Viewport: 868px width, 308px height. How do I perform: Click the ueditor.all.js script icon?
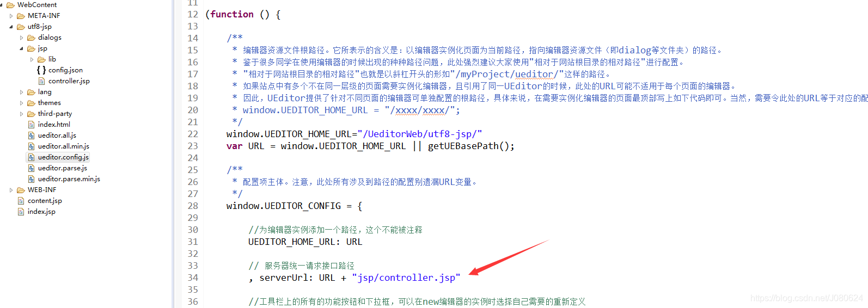31,135
